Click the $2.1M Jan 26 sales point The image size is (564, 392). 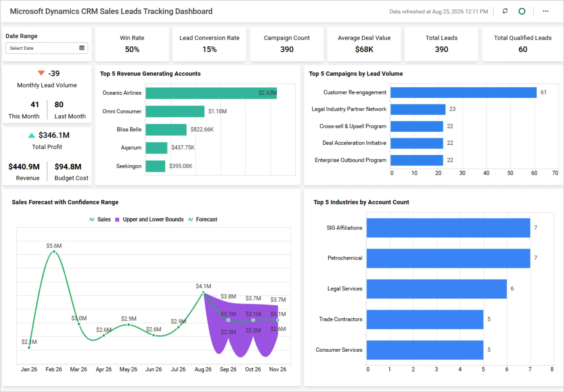point(29,347)
